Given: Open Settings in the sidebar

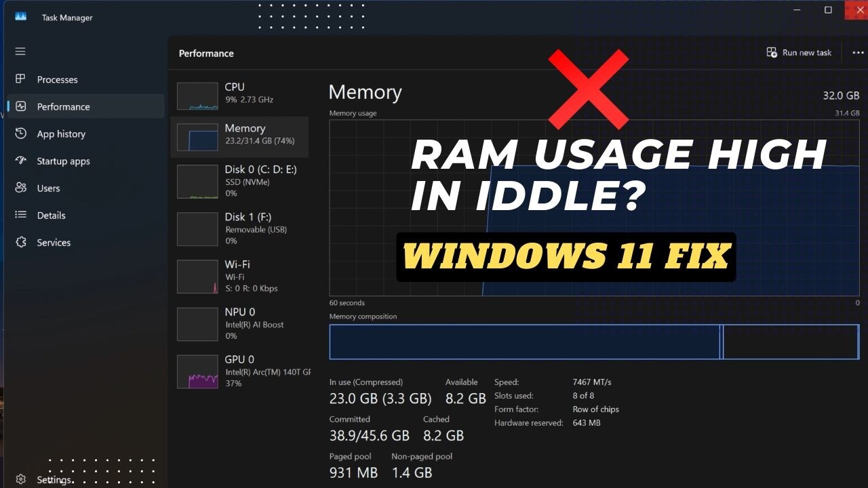Looking at the screenshot, I should 85,480.
